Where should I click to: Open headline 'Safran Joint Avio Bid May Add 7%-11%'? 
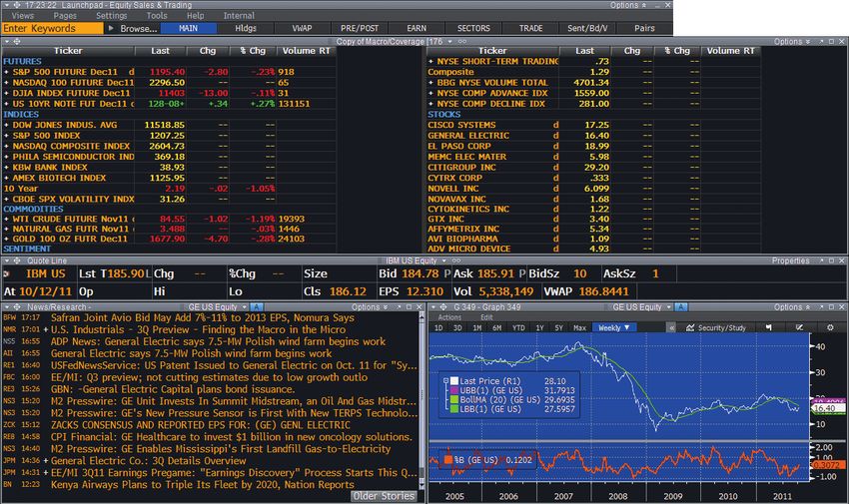203,318
